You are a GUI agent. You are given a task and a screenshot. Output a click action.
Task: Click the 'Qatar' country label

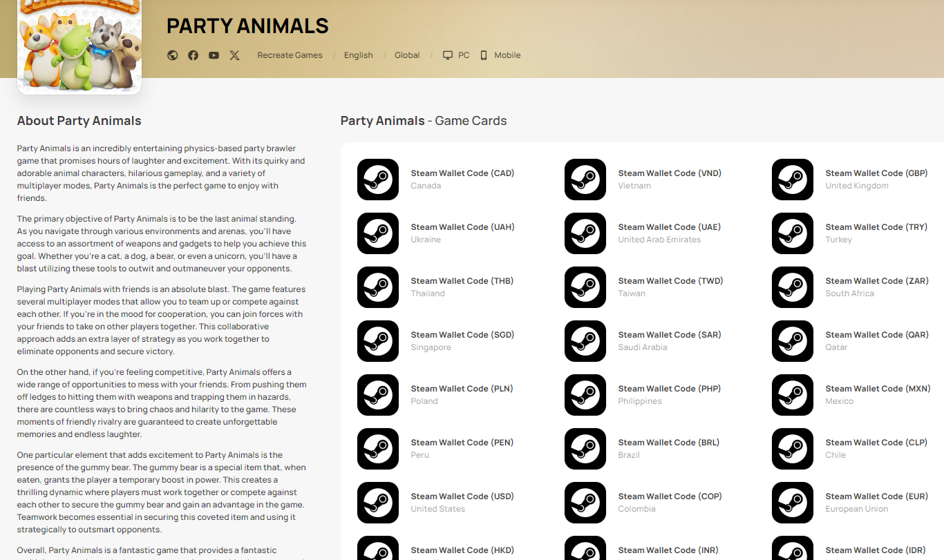click(x=836, y=347)
